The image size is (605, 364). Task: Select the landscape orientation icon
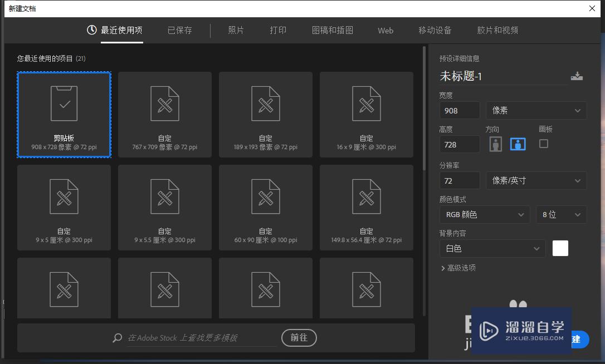(518, 144)
